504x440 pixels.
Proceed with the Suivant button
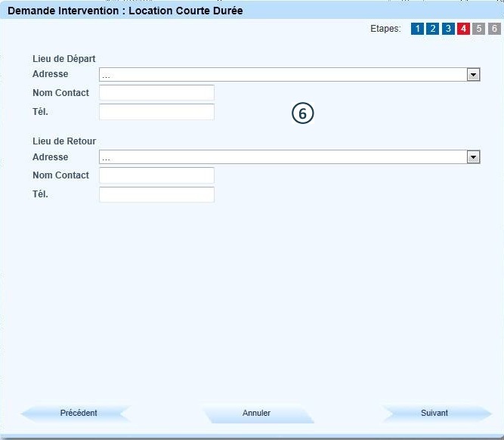(434, 414)
